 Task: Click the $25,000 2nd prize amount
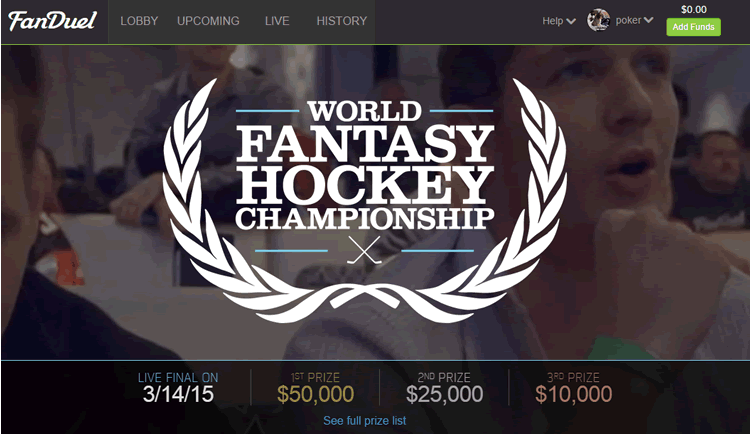(x=444, y=394)
